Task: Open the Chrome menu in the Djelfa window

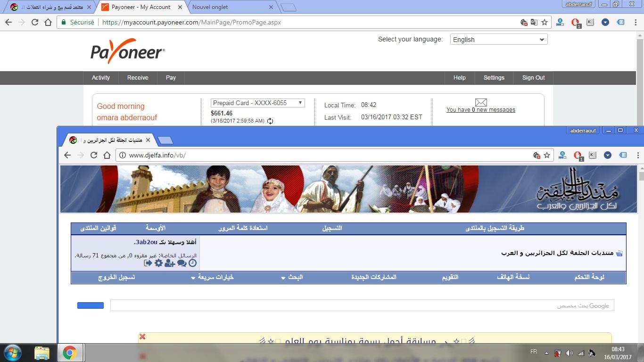Action: pyautogui.click(x=637, y=155)
